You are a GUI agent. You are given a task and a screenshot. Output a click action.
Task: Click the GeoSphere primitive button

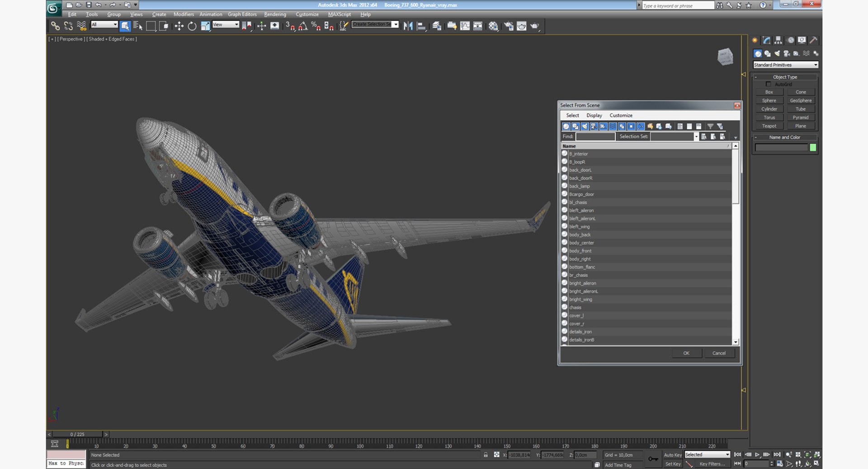[x=801, y=101]
